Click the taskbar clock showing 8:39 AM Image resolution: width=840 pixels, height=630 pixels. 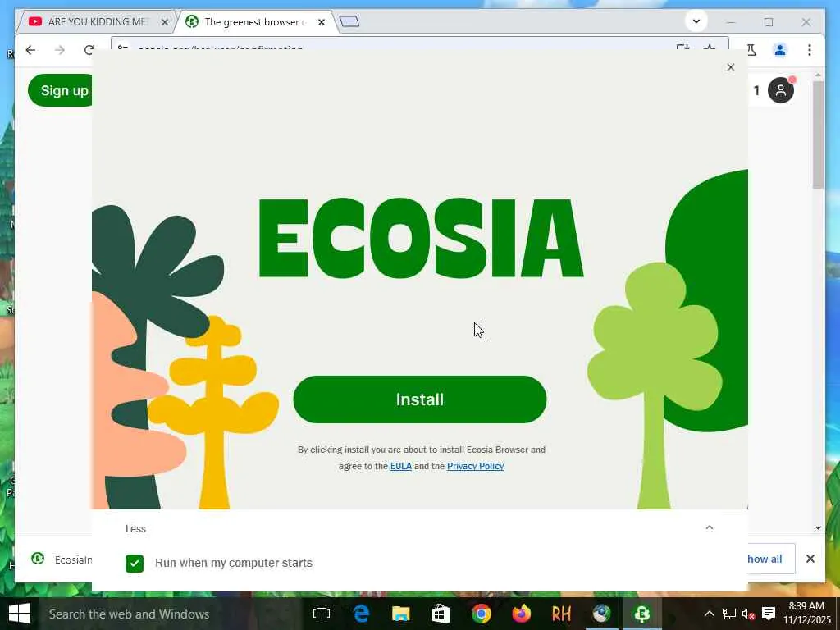[x=807, y=614]
